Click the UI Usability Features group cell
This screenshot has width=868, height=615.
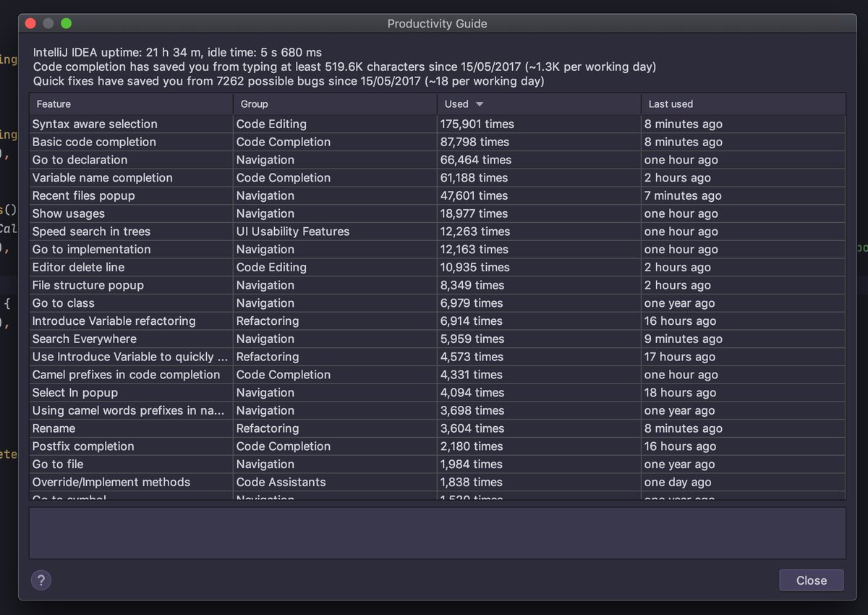(335, 232)
